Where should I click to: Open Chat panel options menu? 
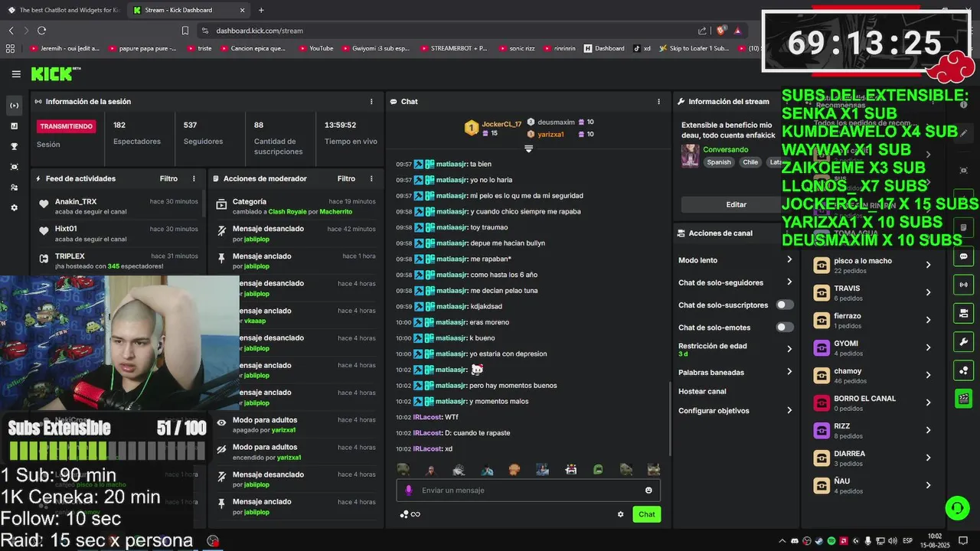point(658,101)
